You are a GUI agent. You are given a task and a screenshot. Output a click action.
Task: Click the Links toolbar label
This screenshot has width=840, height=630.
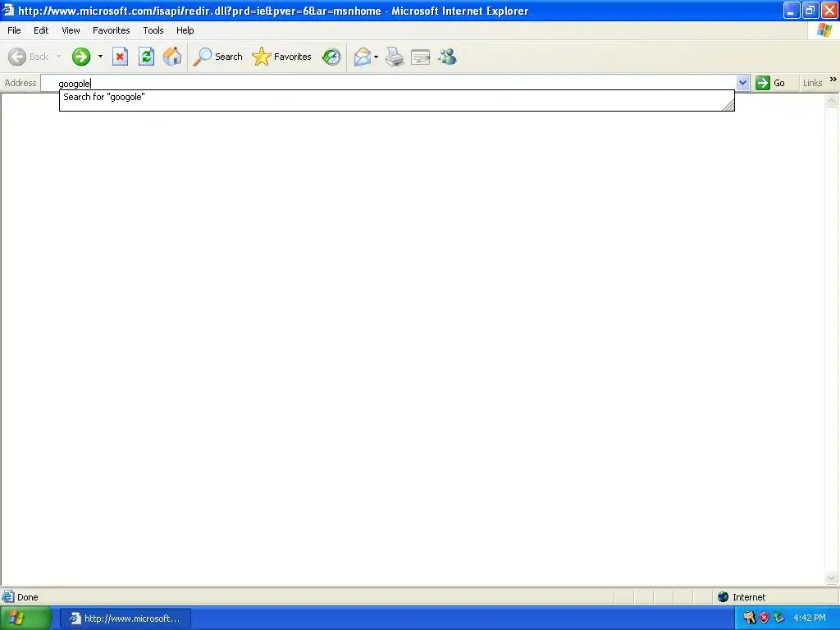(812, 83)
